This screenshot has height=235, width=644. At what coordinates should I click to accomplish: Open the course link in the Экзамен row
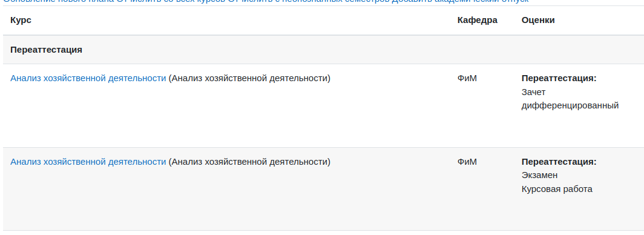tap(88, 162)
